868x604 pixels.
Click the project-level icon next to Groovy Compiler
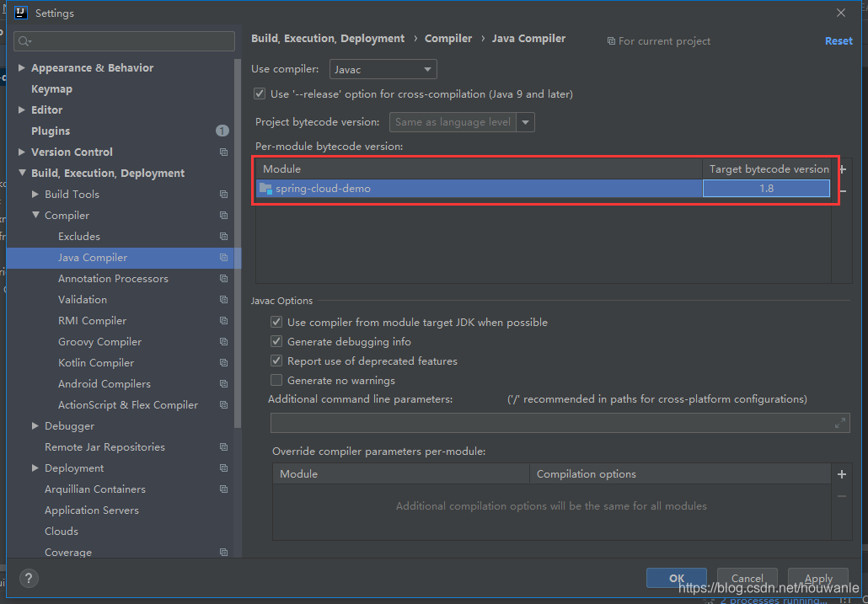(223, 341)
